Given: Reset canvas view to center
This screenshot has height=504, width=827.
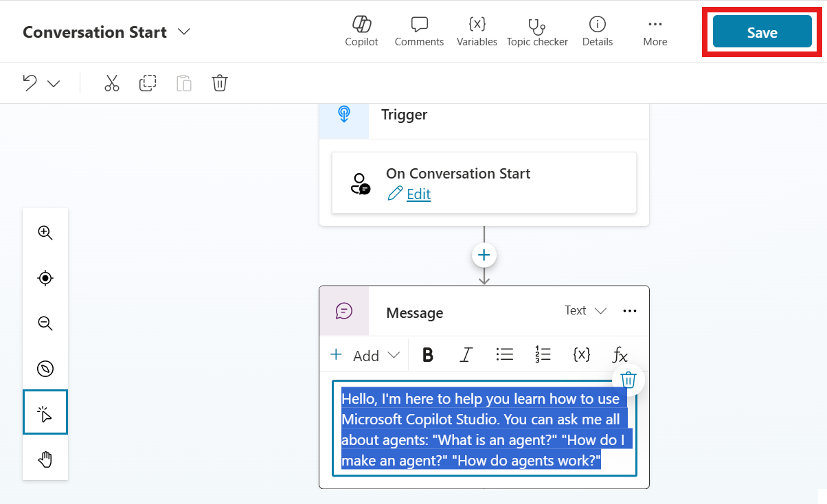Looking at the screenshot, I should tap(45, 277).
